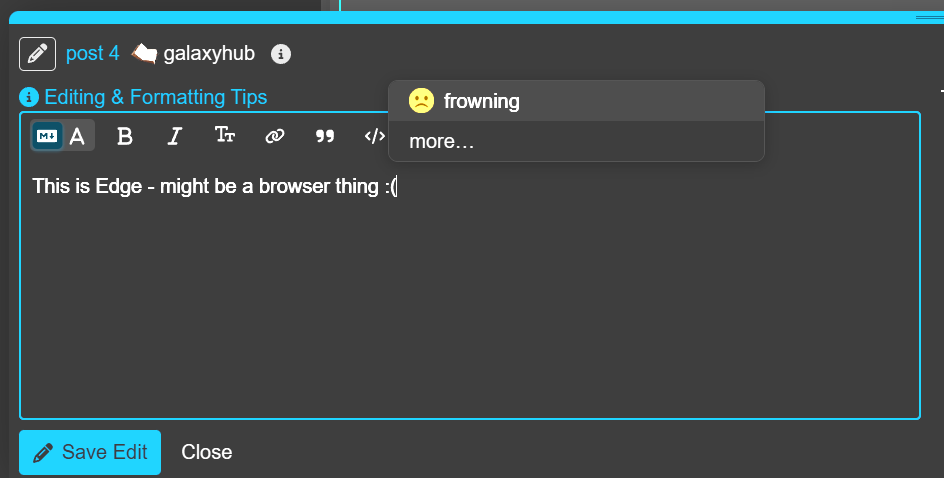944x478 pixels.
Task: Click the pencil edit icon
Action: point(37,53)
